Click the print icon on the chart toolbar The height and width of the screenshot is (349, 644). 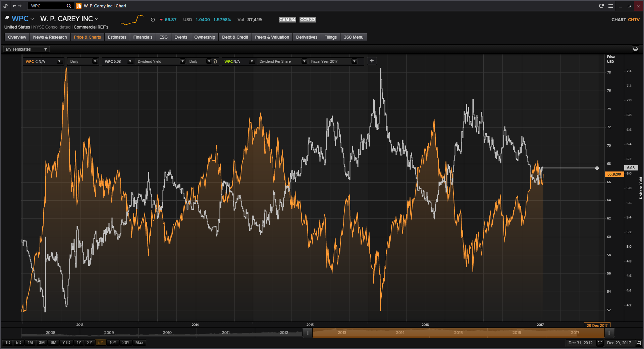click(x=635, y=49)
